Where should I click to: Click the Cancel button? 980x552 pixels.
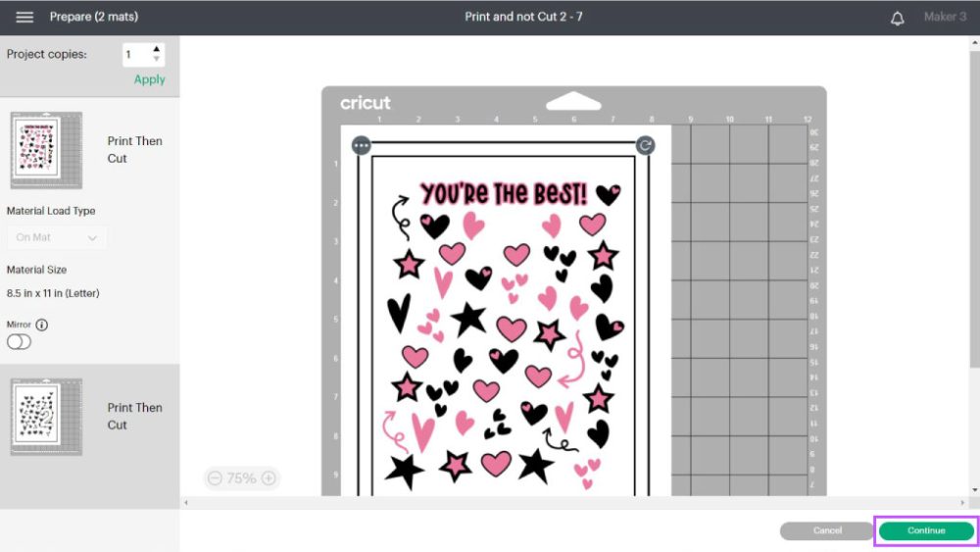[x=827, y=530]
